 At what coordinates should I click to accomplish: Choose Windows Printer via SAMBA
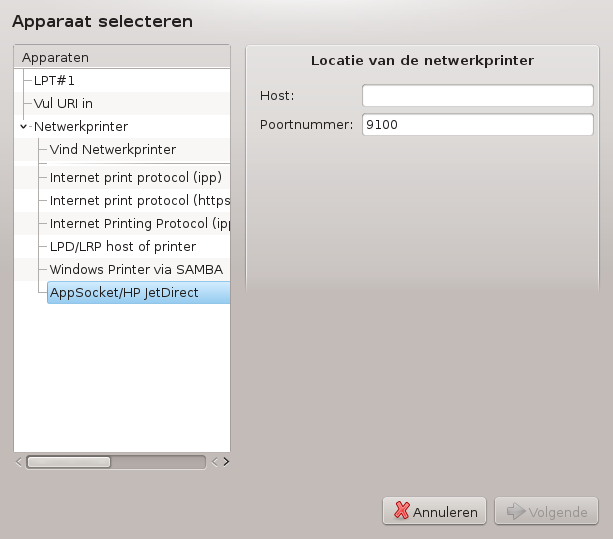point(136,270)
